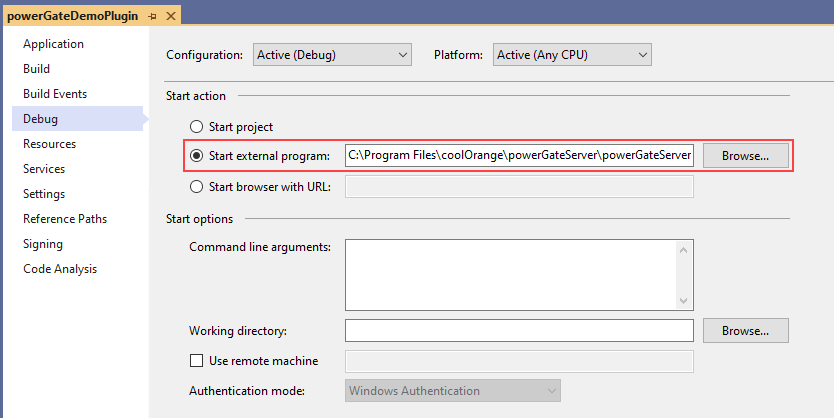Pin the powerGateDemoPlugin tab
834x418 pixels.
tap(153, 17)
